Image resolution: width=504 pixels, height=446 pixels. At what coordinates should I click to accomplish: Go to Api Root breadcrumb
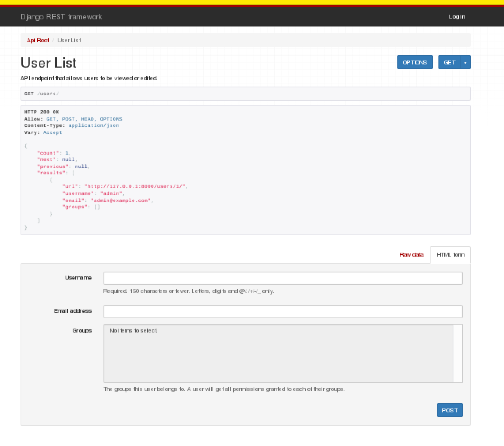(x=38, y=40)
